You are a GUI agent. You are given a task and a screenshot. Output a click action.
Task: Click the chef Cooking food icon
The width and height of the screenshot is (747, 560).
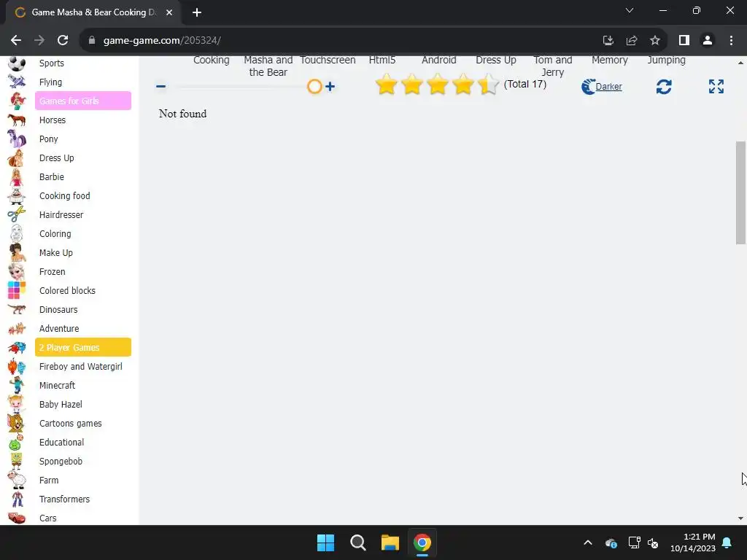point(17,195)
